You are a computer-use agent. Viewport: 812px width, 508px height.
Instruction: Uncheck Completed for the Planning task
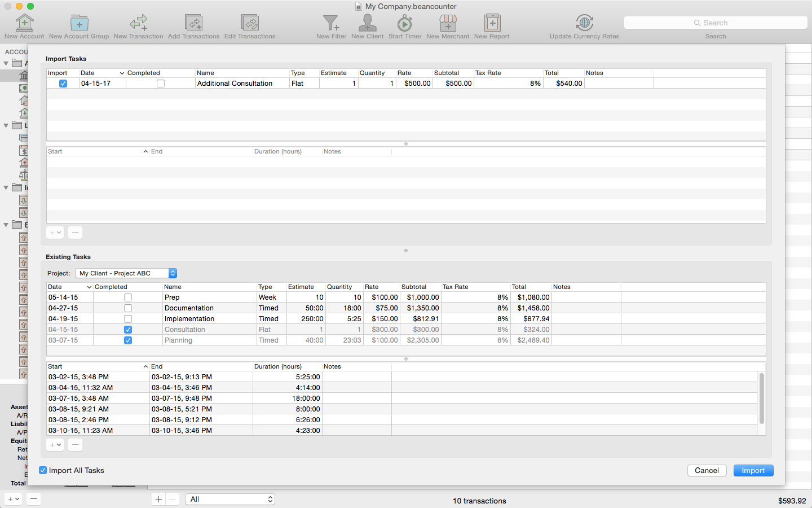coord(128,340)
